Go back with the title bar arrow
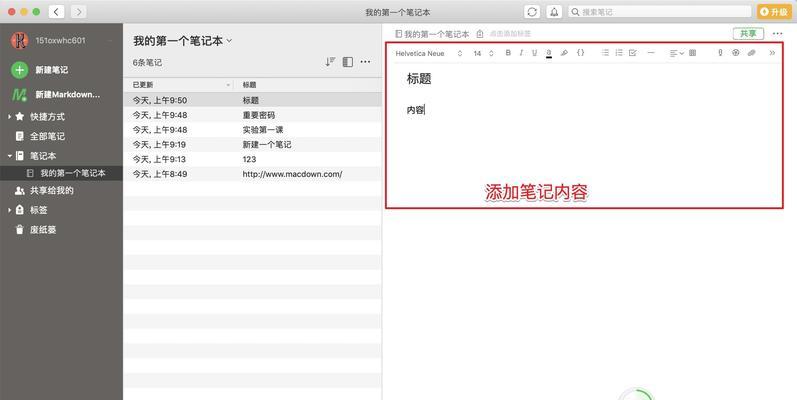Screen dimensions: 797x400 click(x=56, y=12)
